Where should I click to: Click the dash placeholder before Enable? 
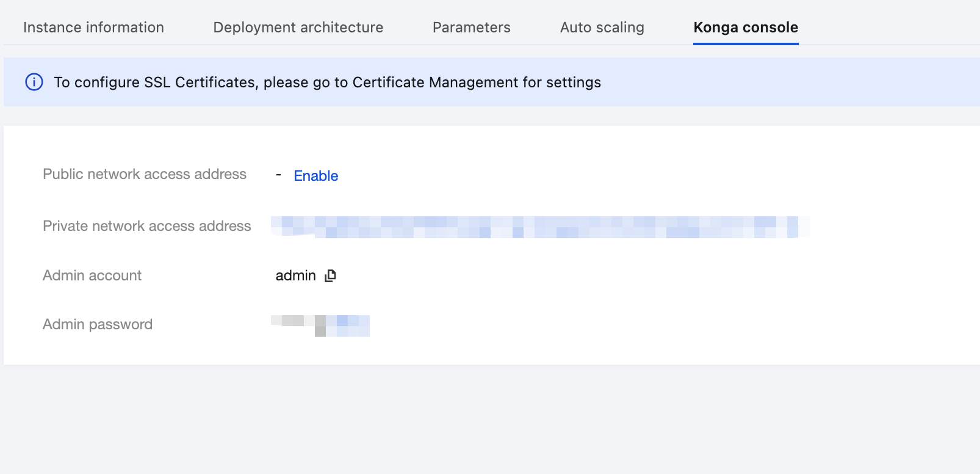pos(278,175)
